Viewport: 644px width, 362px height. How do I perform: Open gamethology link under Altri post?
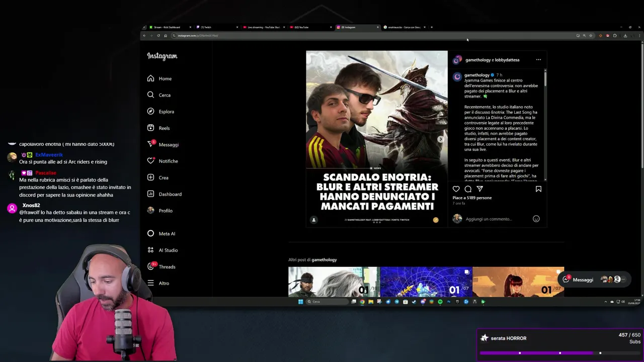coord(324,260)
